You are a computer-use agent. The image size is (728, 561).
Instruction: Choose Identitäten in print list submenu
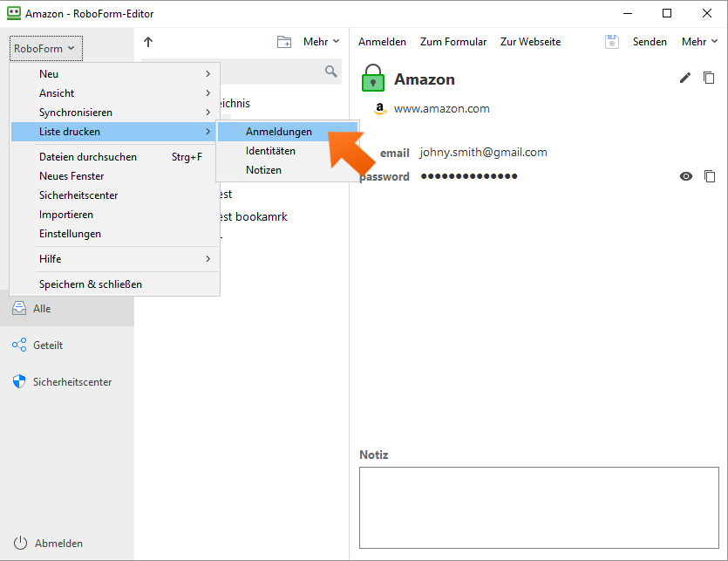288,151
